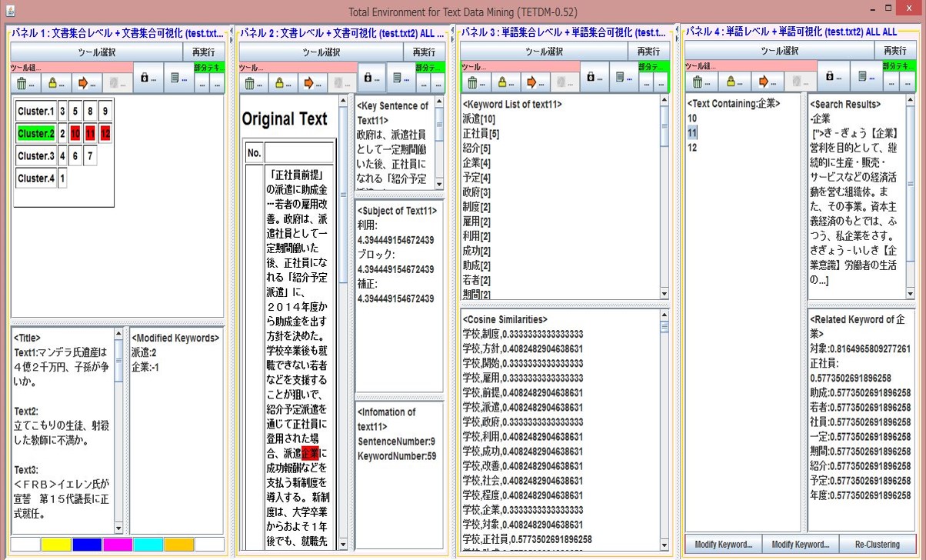The height and width of the screenshot is (560, 926).
Task: Click text 9 in Cluster.1 row
Action: click(x=105, y=112)
